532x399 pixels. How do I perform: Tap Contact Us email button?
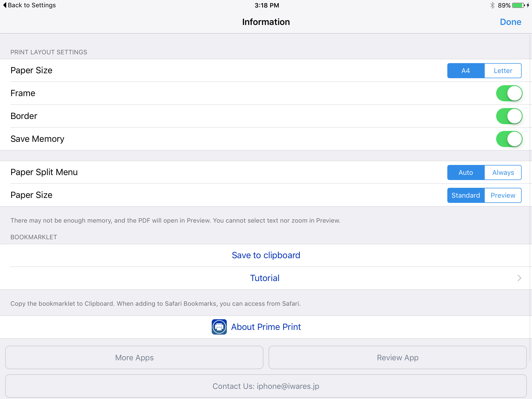pyautogui.click(x=266, y=386)
